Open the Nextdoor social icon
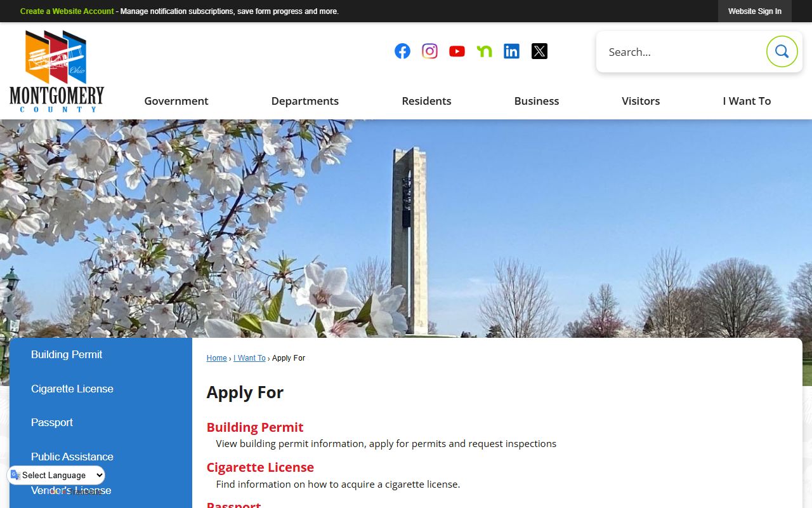 click(x=484, y=51)
